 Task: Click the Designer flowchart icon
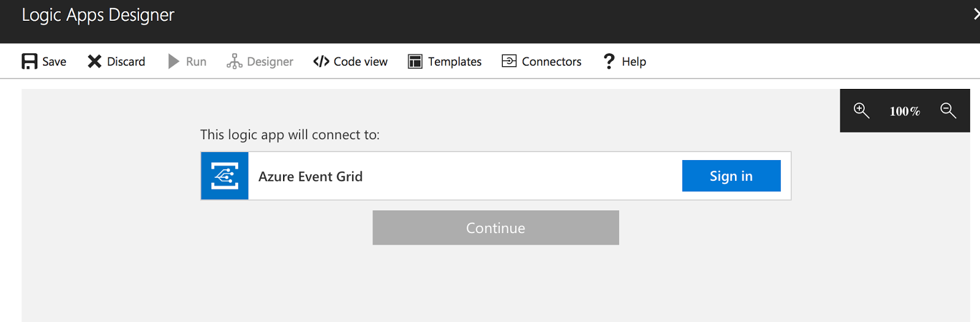point(234,61)
